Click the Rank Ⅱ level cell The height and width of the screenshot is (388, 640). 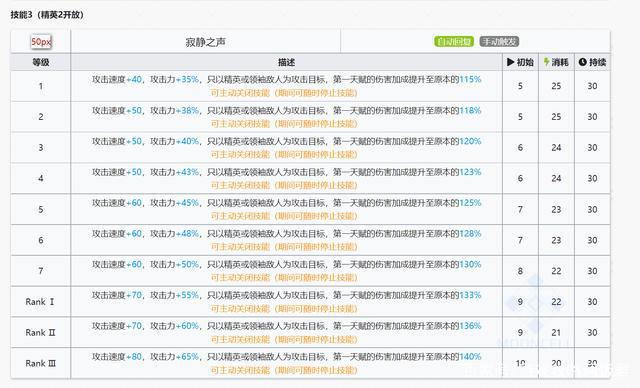click(40, 333)
